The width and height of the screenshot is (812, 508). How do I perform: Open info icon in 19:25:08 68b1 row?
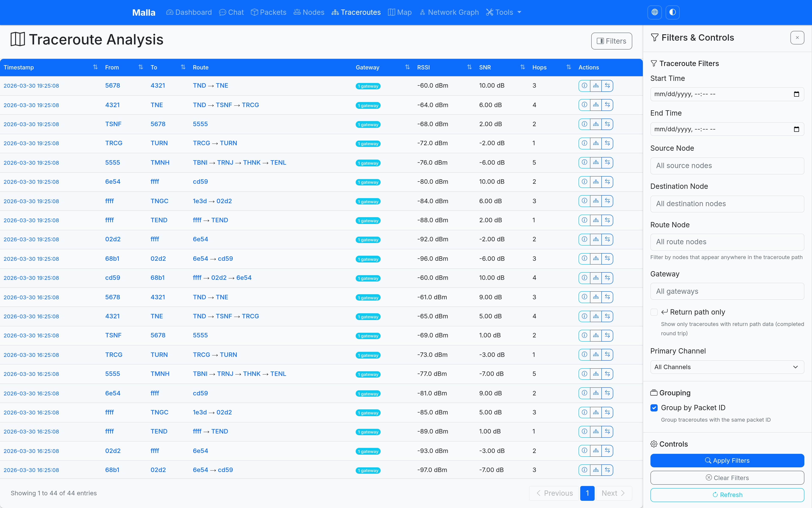point(584,259)
